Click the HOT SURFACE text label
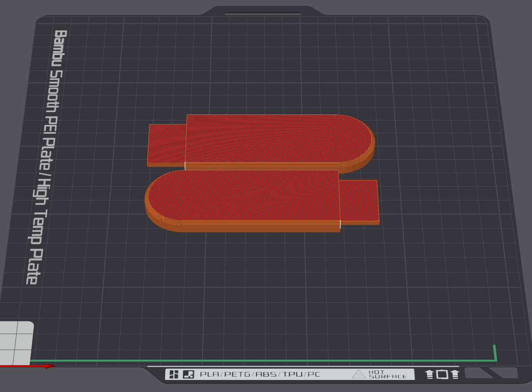Image resolution: width=532 pixels, height=392 pixels. tap(387, 374)
